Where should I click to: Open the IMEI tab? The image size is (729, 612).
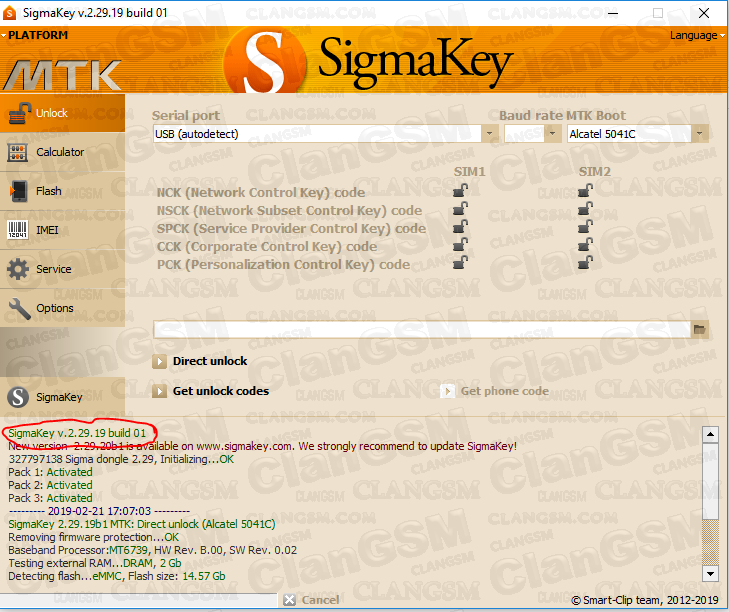pos(62,230)
